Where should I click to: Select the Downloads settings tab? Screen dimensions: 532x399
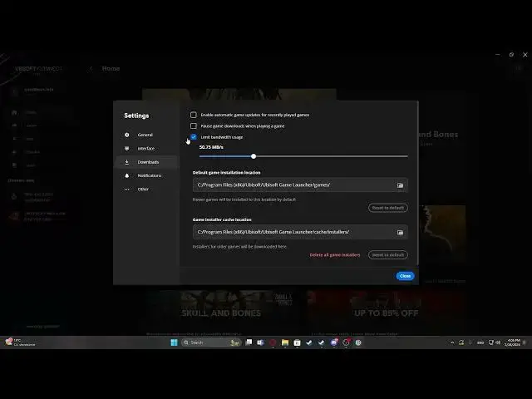(x=146, y=162)
